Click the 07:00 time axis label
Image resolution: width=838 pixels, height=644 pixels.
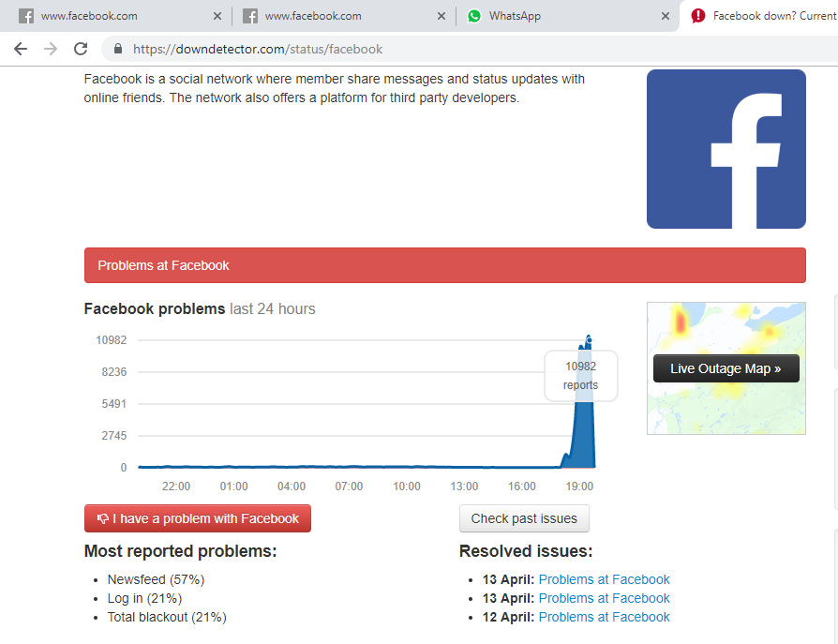coord(349,487)
